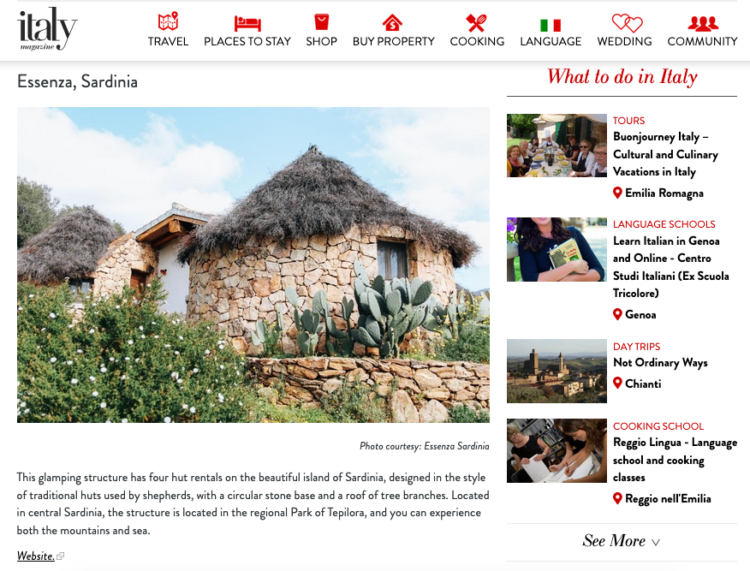
Task: Click the Community people icon
Action: (x=703, y=22)
